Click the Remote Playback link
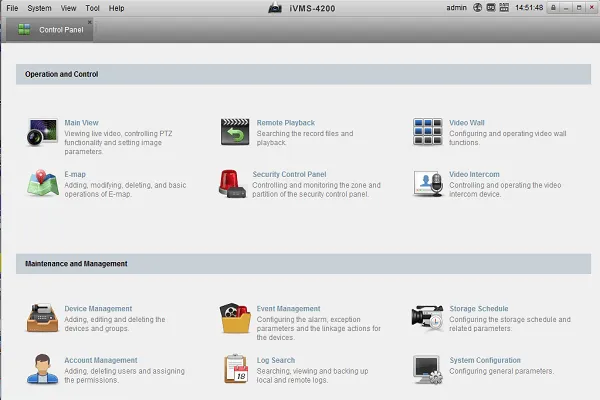The image size is (600, 400). coord(286,123)
